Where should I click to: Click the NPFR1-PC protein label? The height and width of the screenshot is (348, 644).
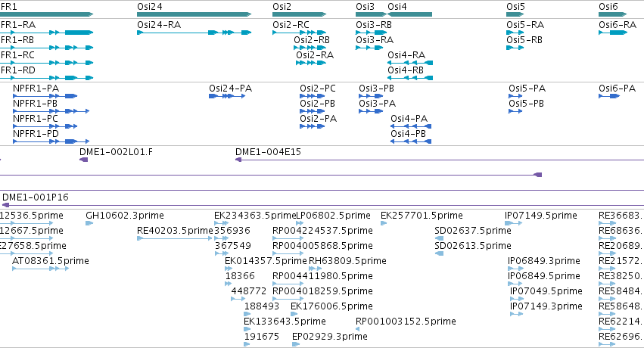click(x=36, y=119)
